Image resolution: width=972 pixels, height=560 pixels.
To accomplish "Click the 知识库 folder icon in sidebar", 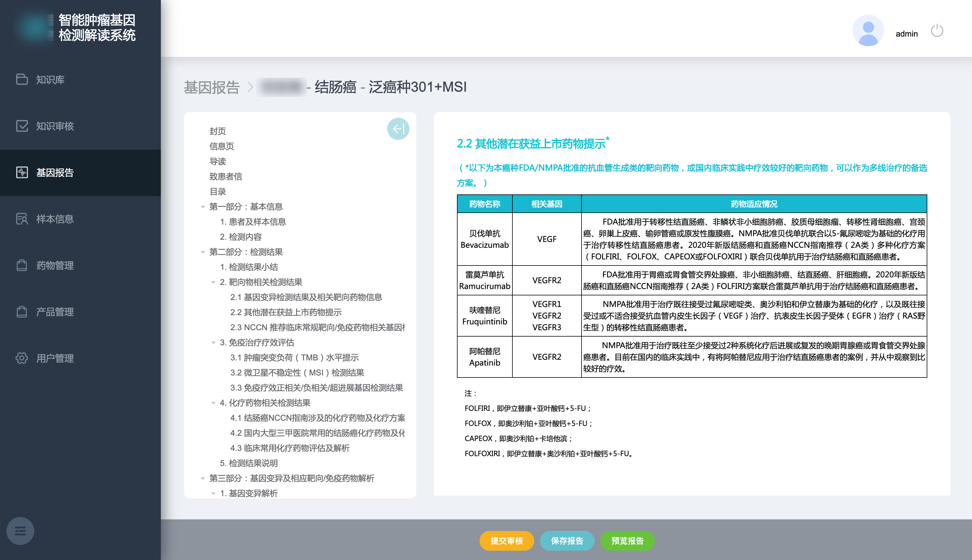I will 22,79.
